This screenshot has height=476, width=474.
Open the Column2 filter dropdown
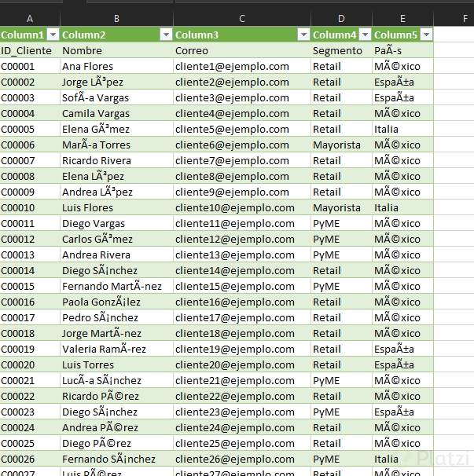(x=166, y=35)
